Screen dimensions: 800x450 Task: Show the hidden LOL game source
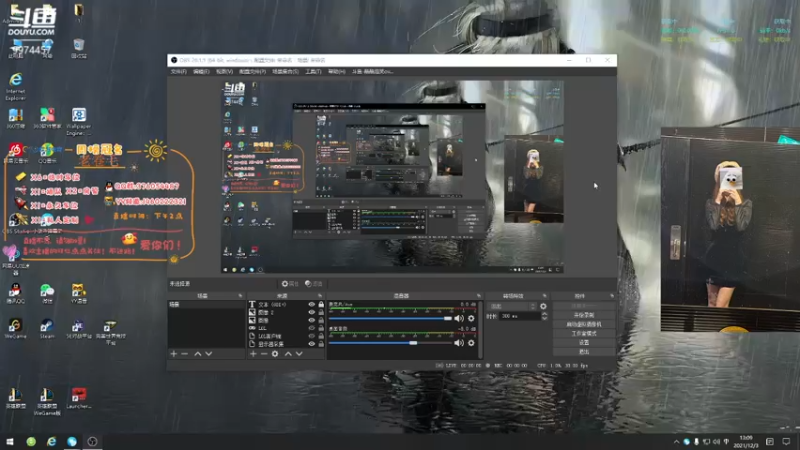tap(311, 328)
